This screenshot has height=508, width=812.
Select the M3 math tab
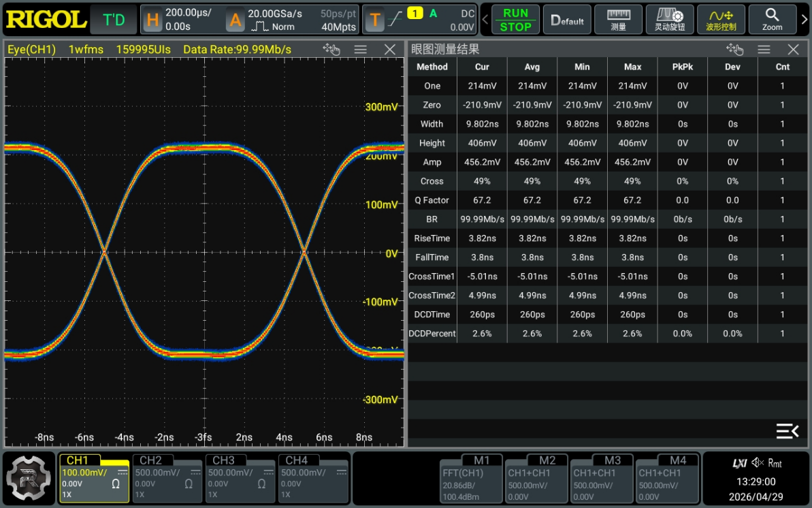(601, 478)
